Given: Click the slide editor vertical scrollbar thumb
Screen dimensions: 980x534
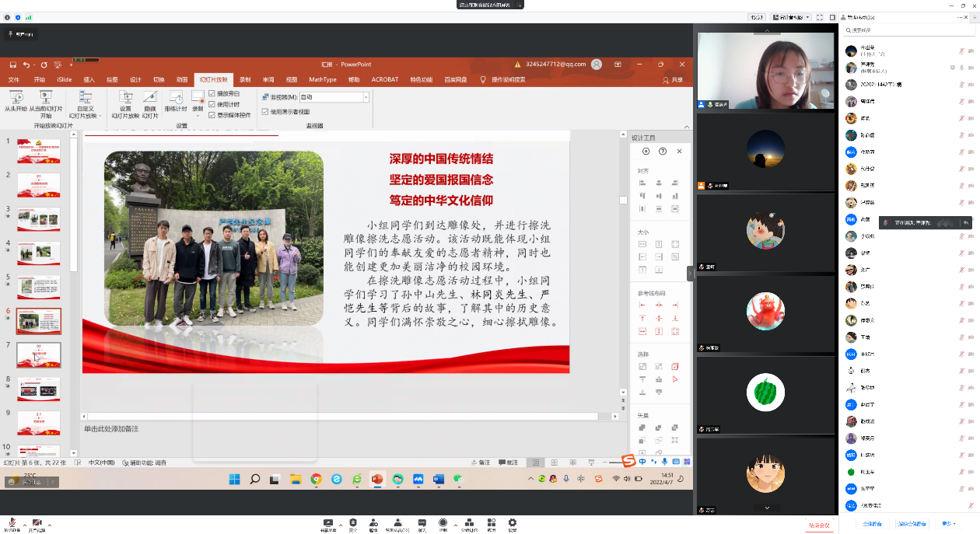Looking at the screenshot, I should click(x=623, y=200).
